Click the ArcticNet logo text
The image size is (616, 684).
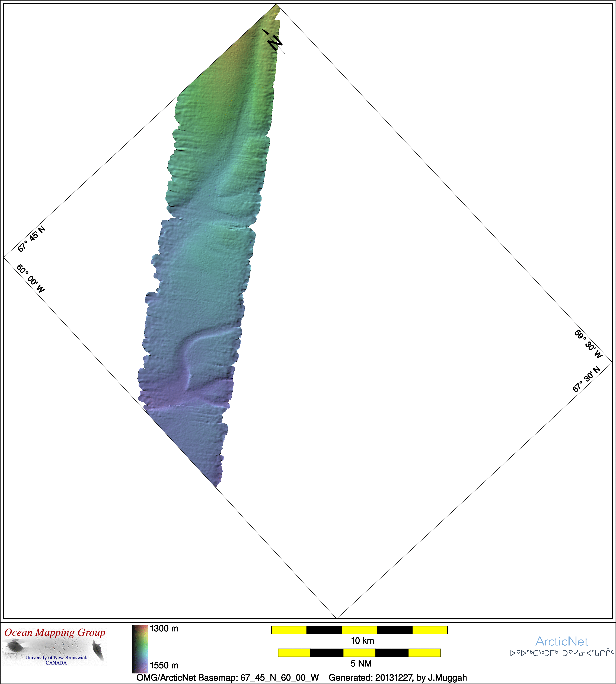[562, 641]
